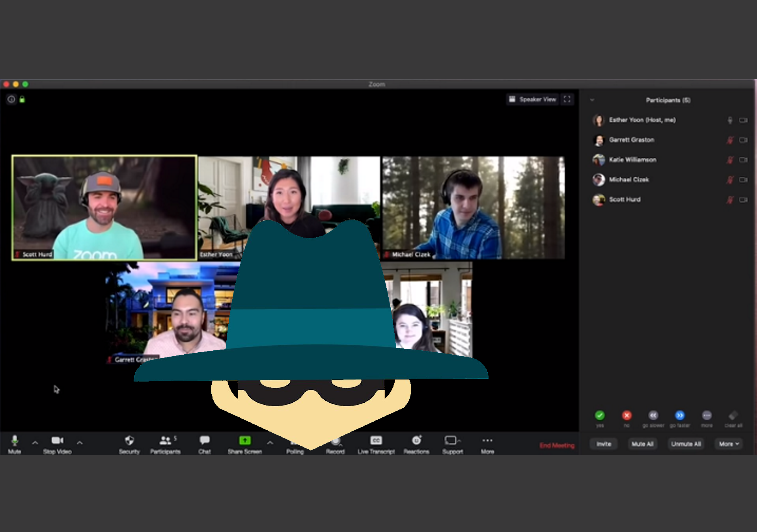This screenshot has width=757, height=532.
Task: Switch to Speaker View
Action: (x=533, y=99)
